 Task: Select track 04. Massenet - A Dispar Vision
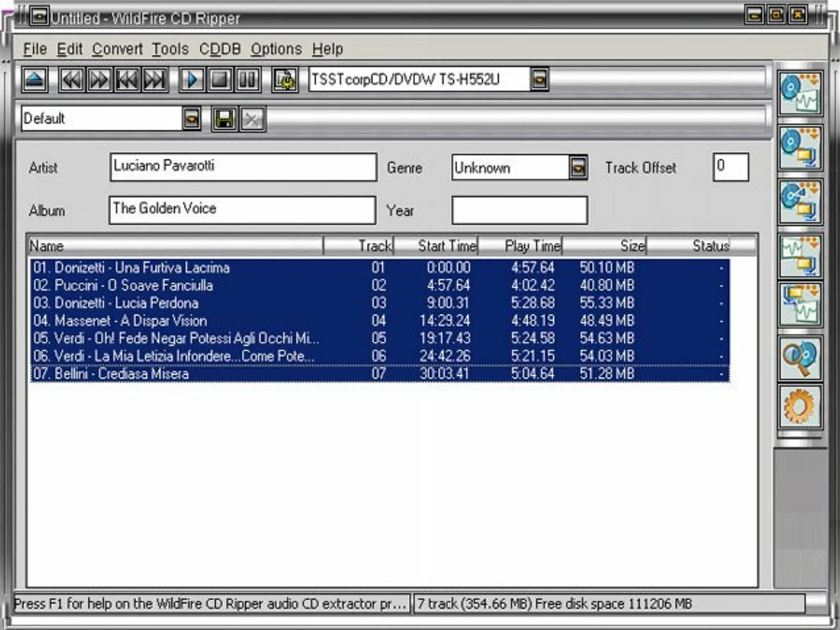pos(380,321)
